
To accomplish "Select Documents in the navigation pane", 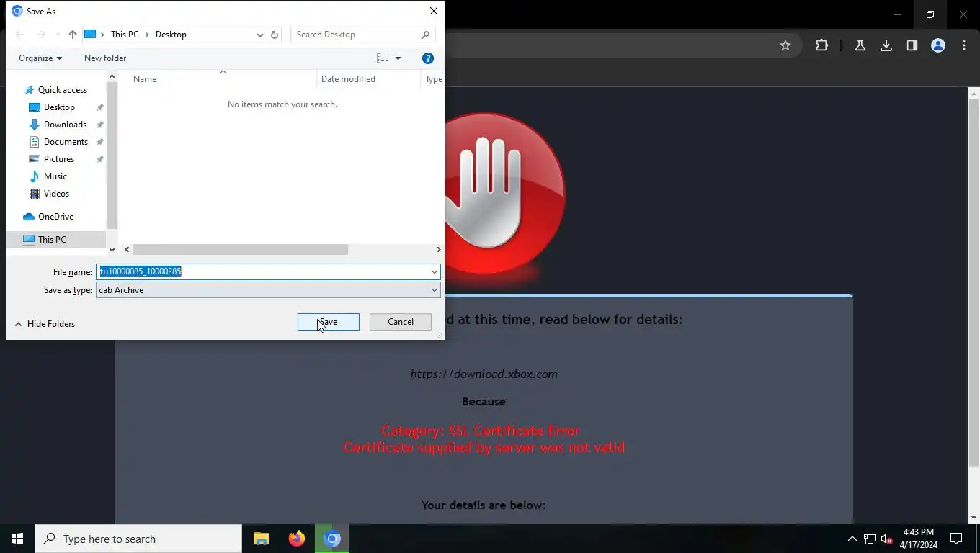I will click(66, 142).
